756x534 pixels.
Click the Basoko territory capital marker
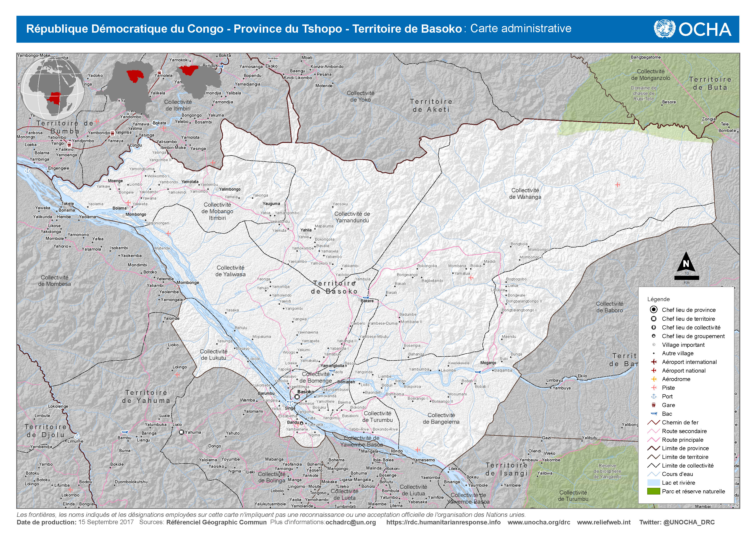click(297, 397)
